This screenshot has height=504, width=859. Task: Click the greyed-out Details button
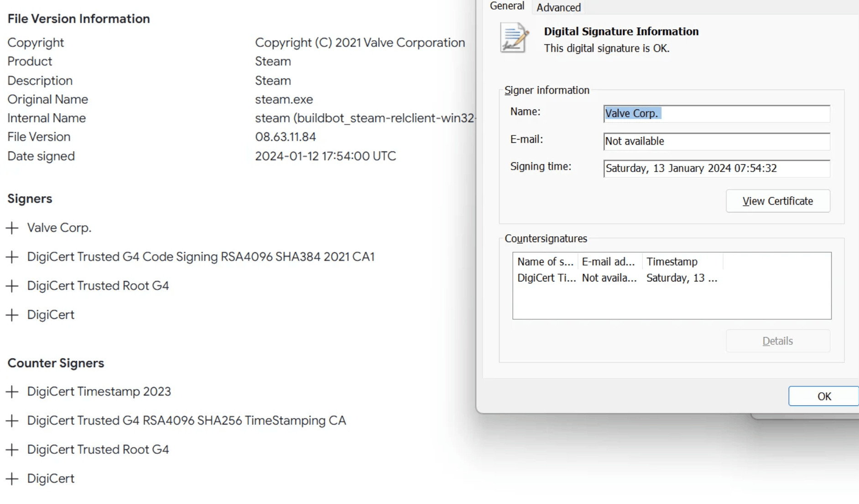(778, 341)
